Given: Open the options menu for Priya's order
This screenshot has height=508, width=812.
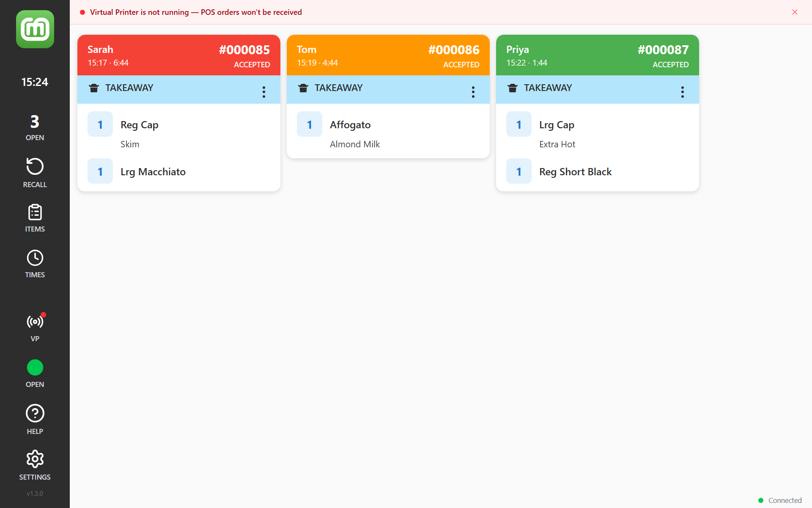Looking at the screenshot, I should (683, 92).
